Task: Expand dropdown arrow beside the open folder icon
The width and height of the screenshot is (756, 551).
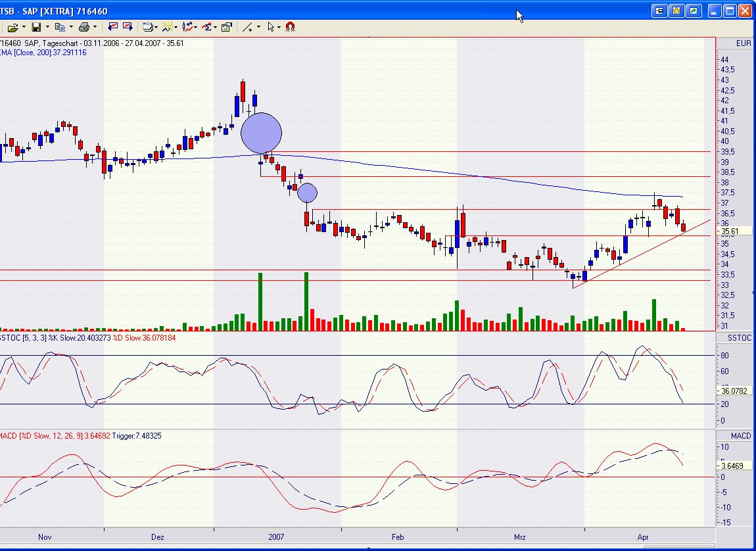Action: [x=24, y=27]
